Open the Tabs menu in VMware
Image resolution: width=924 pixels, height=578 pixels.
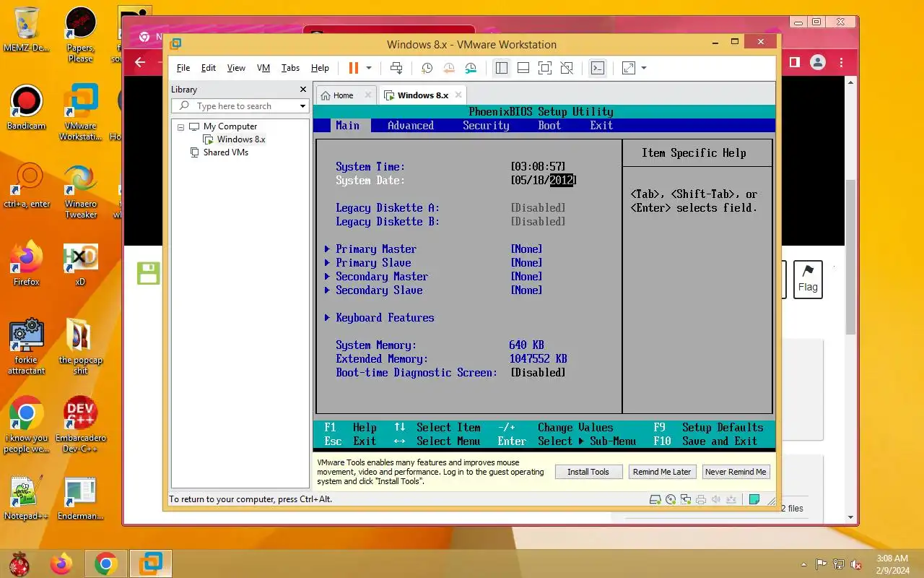click(290, 68)
